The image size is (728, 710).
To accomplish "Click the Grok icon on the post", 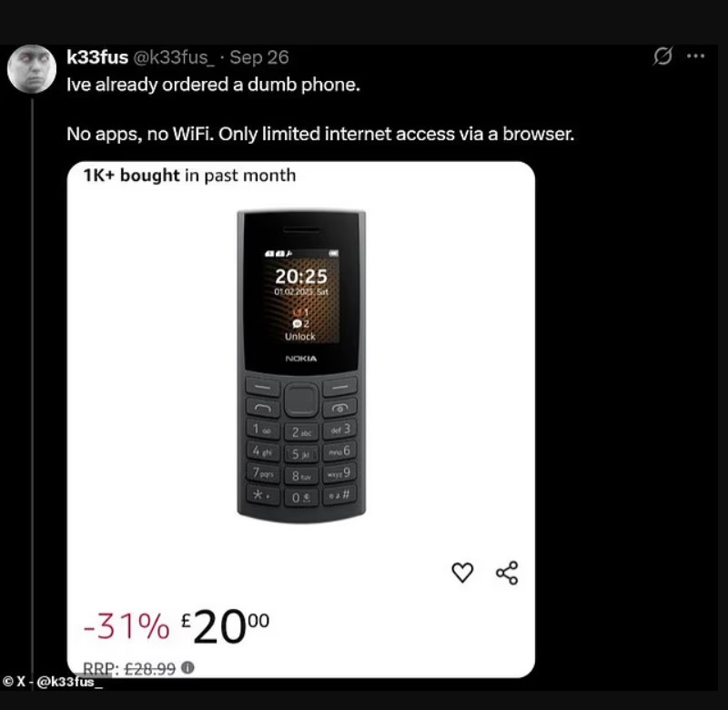I will pos(662,56).
